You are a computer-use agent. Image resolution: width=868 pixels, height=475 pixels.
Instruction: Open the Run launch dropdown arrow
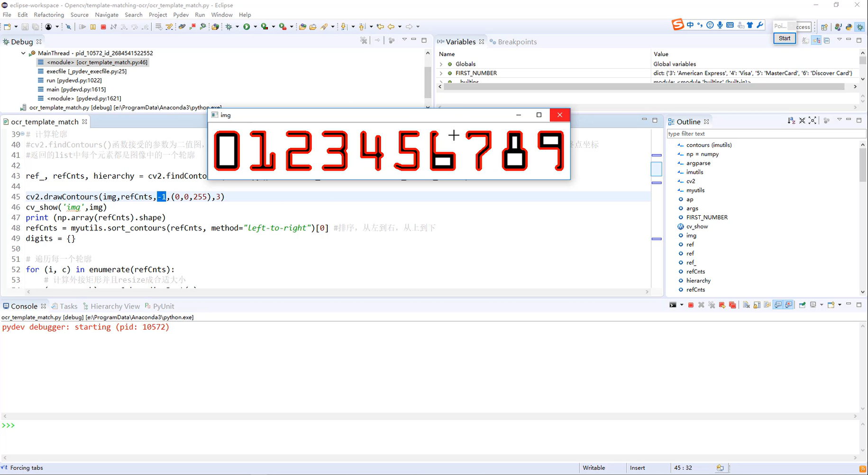[x=255, y=27]
